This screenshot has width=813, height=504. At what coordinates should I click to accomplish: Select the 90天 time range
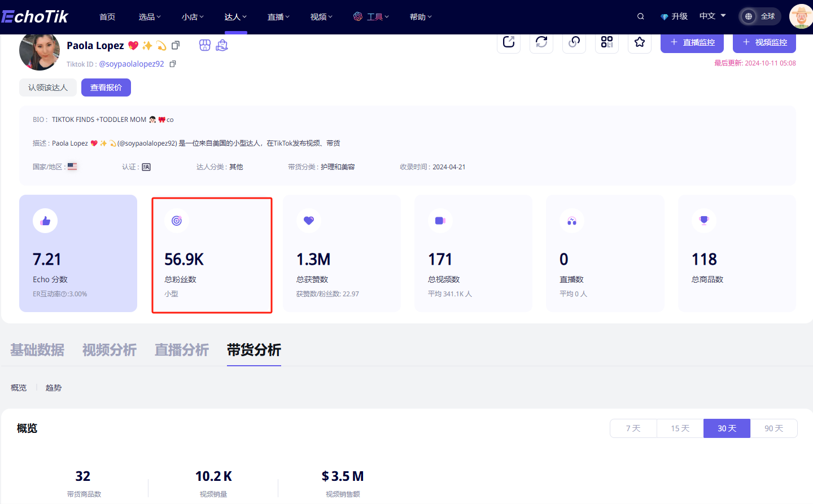(774, 428)
